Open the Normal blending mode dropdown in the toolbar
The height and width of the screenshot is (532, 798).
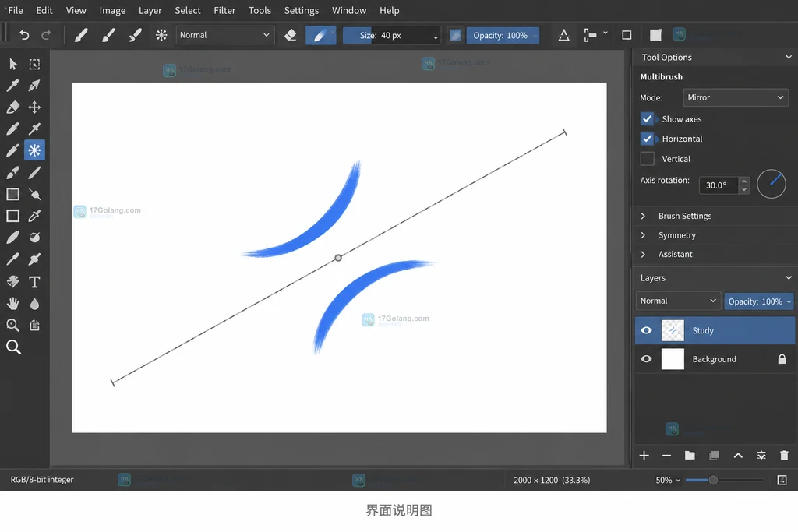click(x=224, y=35)
